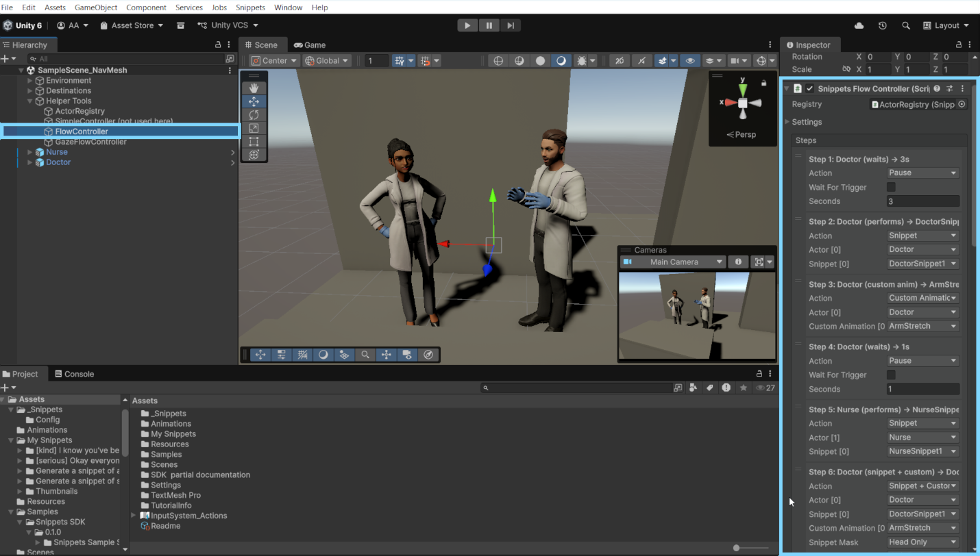Select the Scale tool in Scene toolbar
980x556 pixels.
coord(254,128)
